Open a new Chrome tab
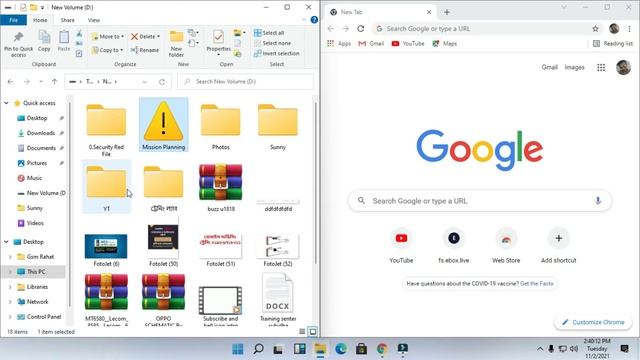Viewport: 640px width, 360px height. pos(447,12)
